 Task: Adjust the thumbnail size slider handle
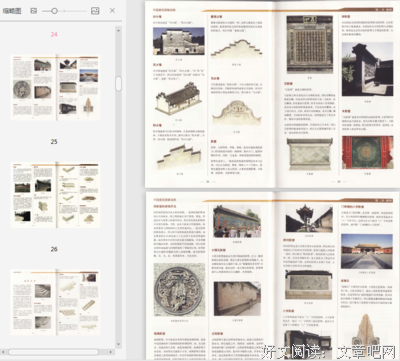coord(54,11)
